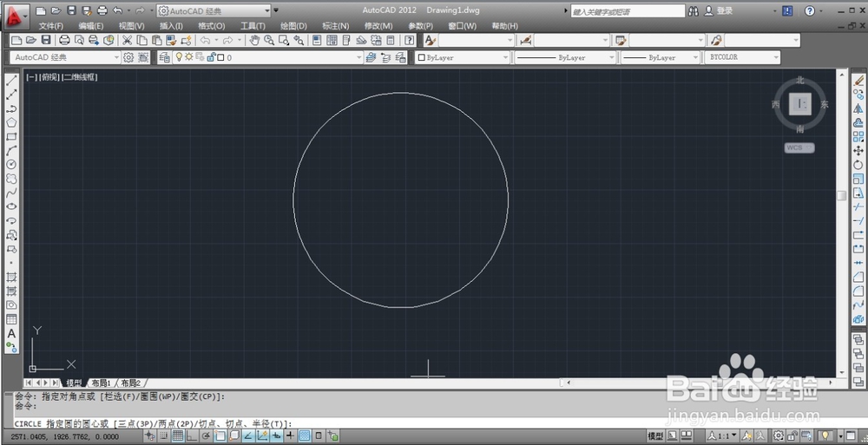The height and width of the screenshot is (445, 868).
Task: Select the Rectangle draw tool
Action: point(11,137)
